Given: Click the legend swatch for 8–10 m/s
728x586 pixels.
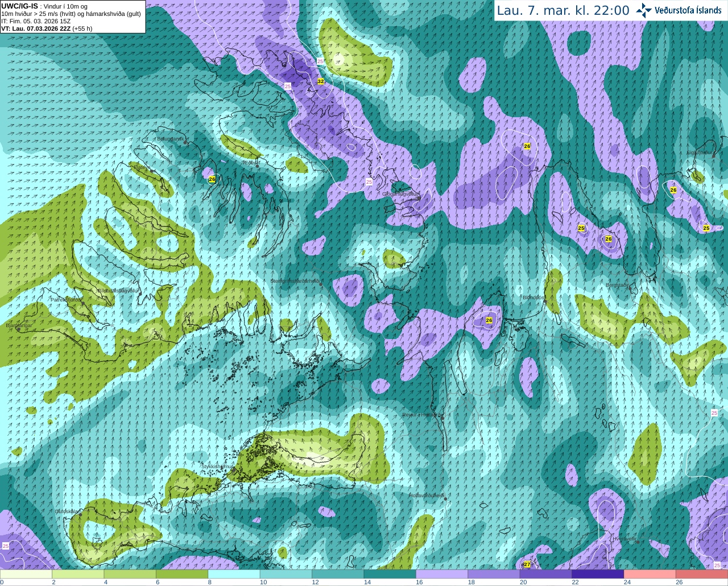Looking at the screenshot, I should tap(234, 574).
